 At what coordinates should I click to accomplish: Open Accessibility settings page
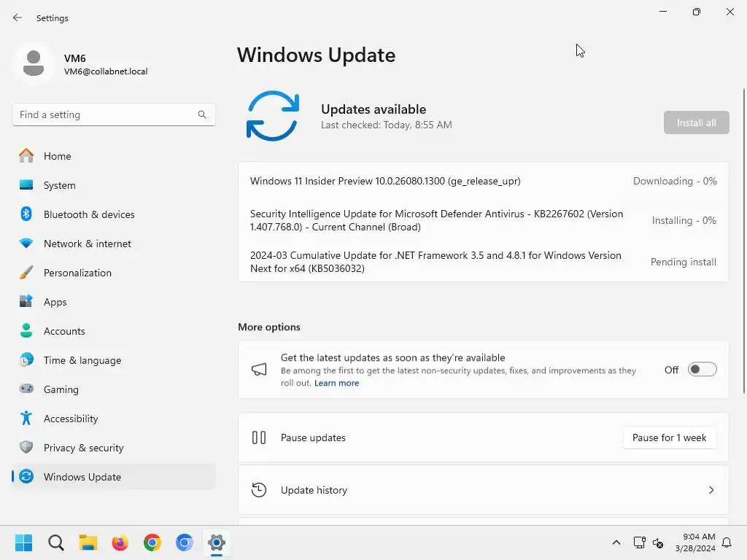(113, 419)
